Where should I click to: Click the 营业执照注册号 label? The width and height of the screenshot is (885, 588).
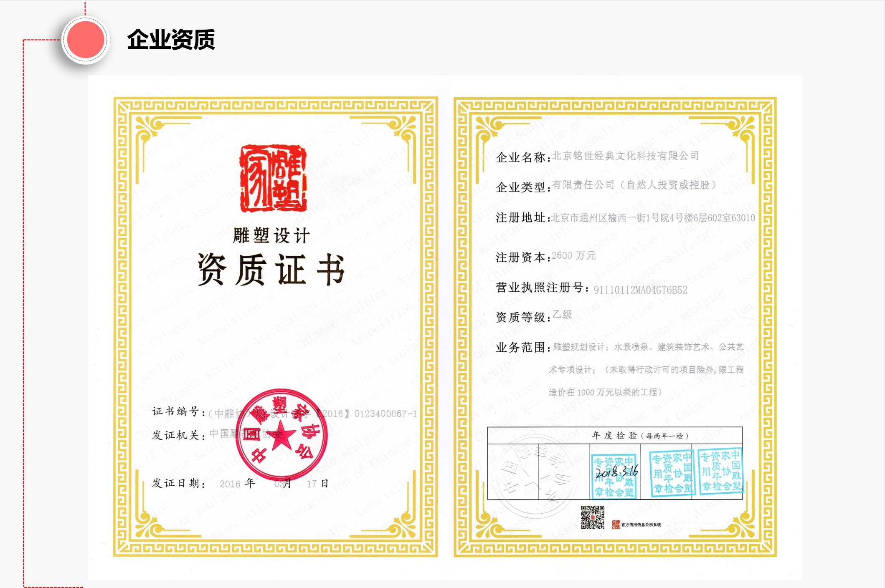[540, 287]
